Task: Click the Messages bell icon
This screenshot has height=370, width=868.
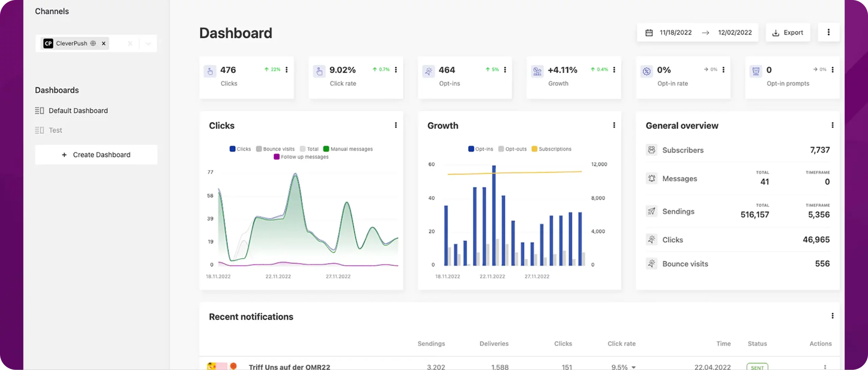Action: click(651, 179)
